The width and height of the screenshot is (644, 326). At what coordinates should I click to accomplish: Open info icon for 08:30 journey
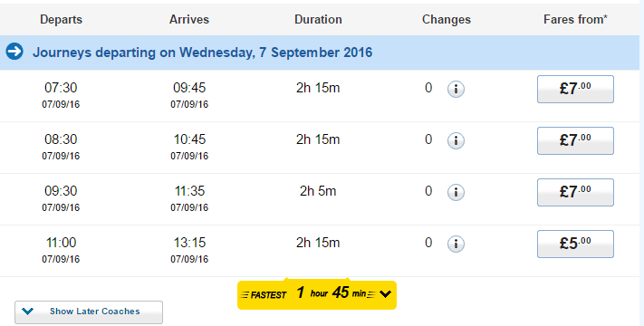pyautogui.click(x=456, y=140)
